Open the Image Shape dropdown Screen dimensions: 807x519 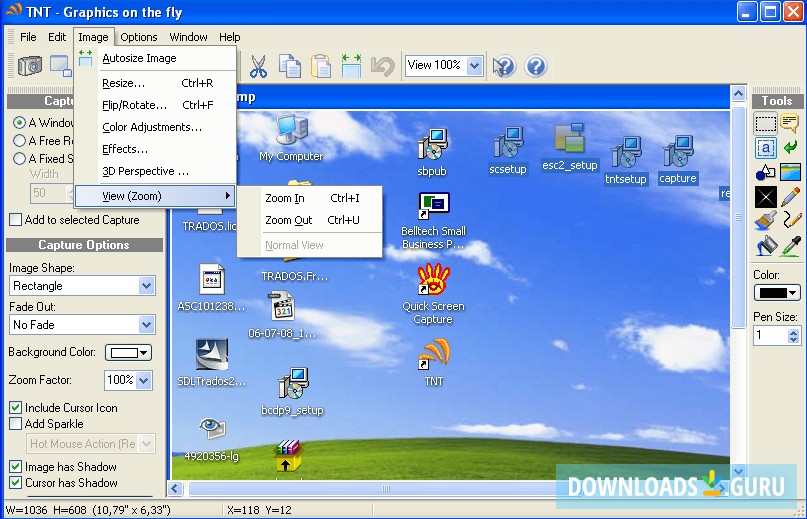pos(147,286)
